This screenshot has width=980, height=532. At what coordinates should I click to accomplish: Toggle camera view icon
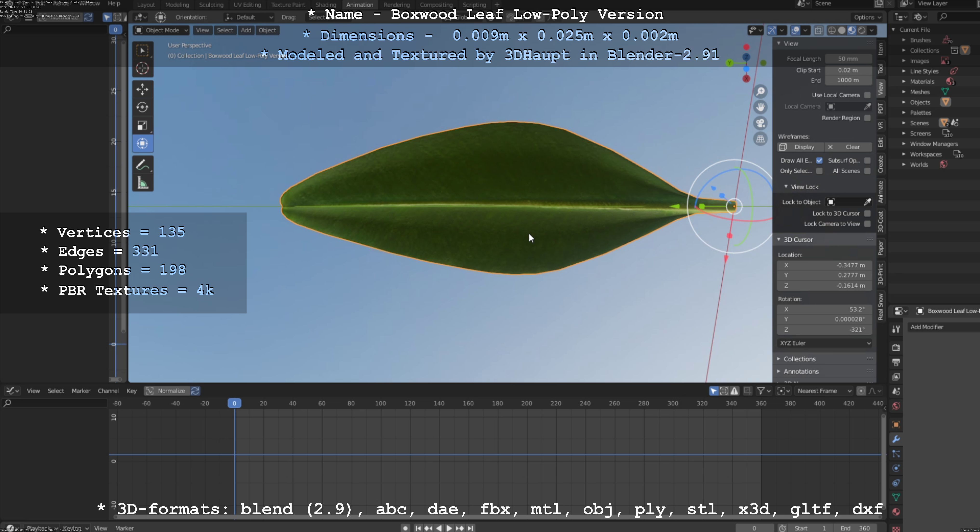760,123
